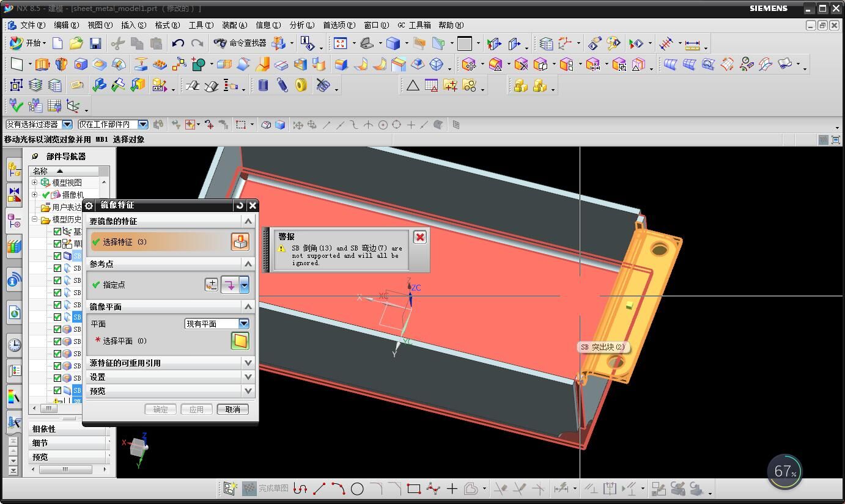Open the Assembly Navigator sidebar tab

(14, 169)
